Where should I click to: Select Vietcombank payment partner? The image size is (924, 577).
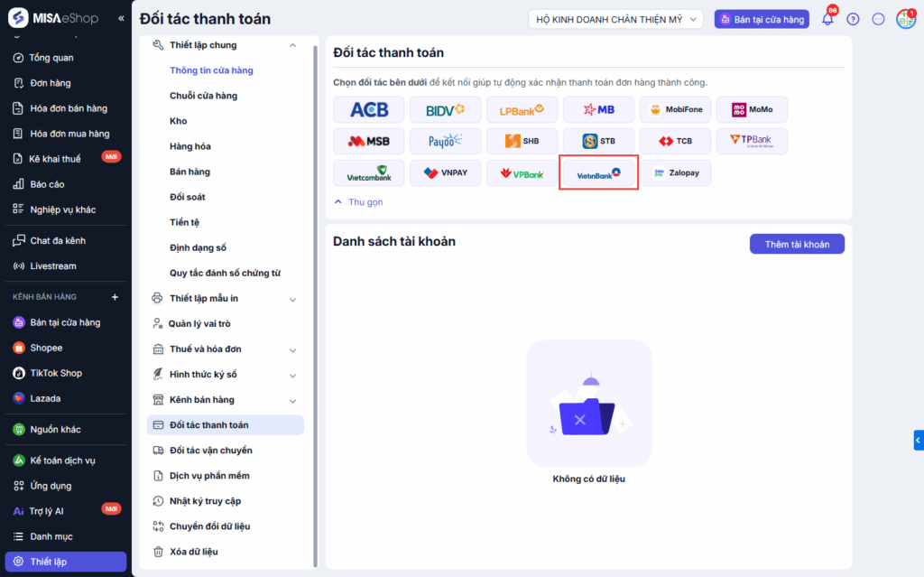[369, 172]
